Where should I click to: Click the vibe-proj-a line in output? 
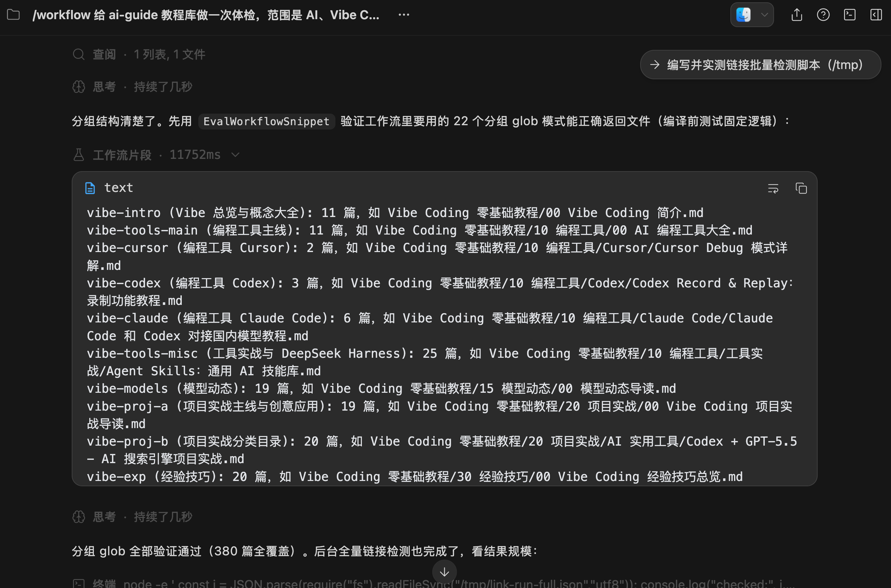point(439,415)
